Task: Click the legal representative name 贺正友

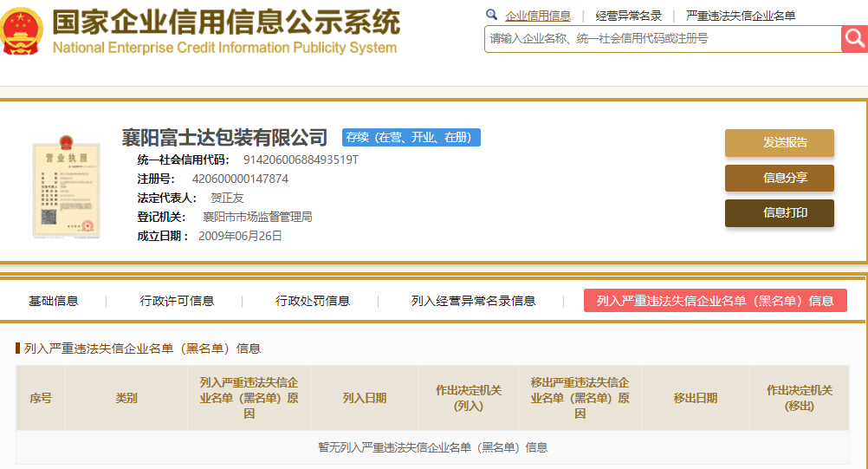Action: click(x=227, y=199)
